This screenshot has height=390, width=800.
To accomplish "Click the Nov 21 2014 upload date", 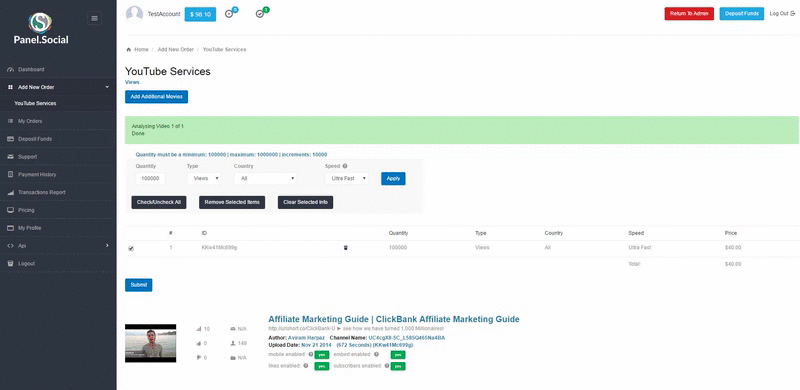I will click(316, 346).
